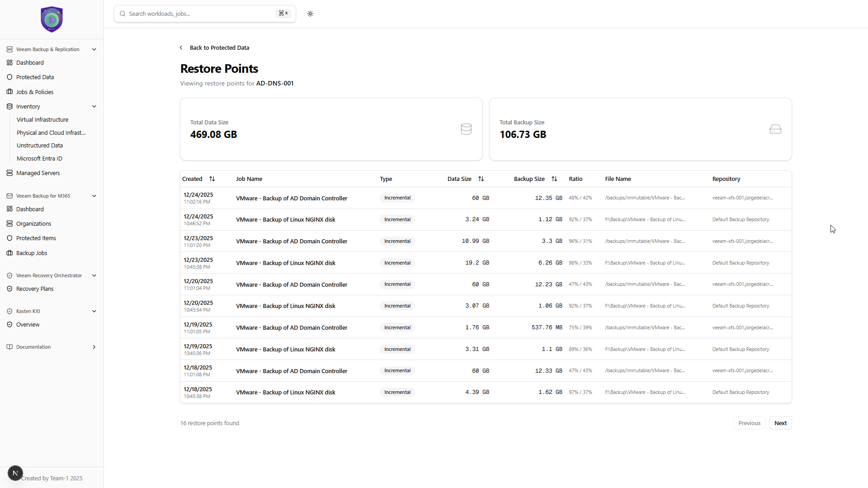Open Jobs & Policies in sidebar
Image resolution: width=868 pixels, height=488 pixels.
pyautogui.click(x=35, y=92)
